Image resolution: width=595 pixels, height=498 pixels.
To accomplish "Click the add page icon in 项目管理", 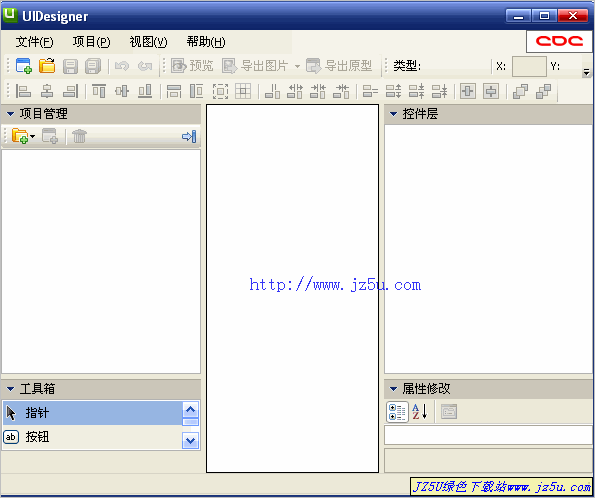I will click(50, 136).
